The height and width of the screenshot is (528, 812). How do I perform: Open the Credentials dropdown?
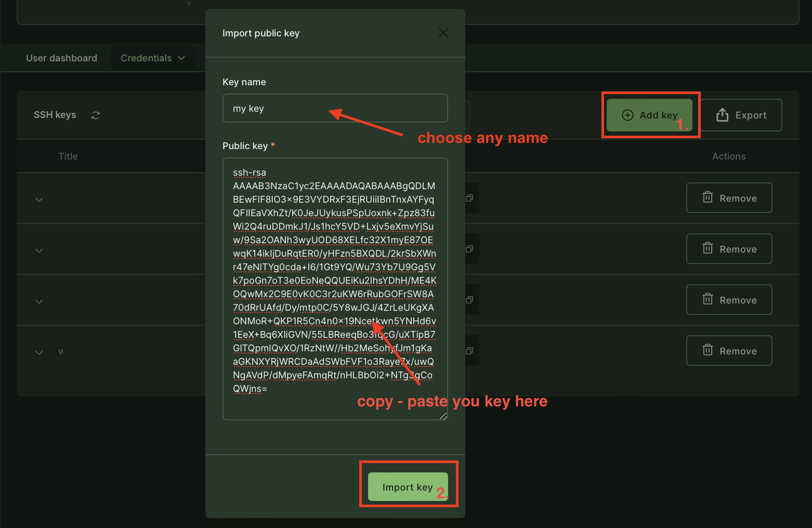coord(153,58)
